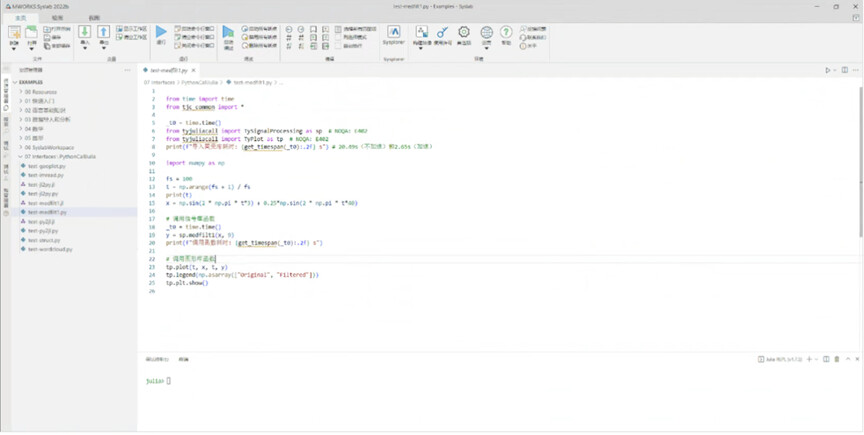The image size is (864, 435).
Task: Open the dropdown beside the terminal plus icon
Action: pos(817,359)
